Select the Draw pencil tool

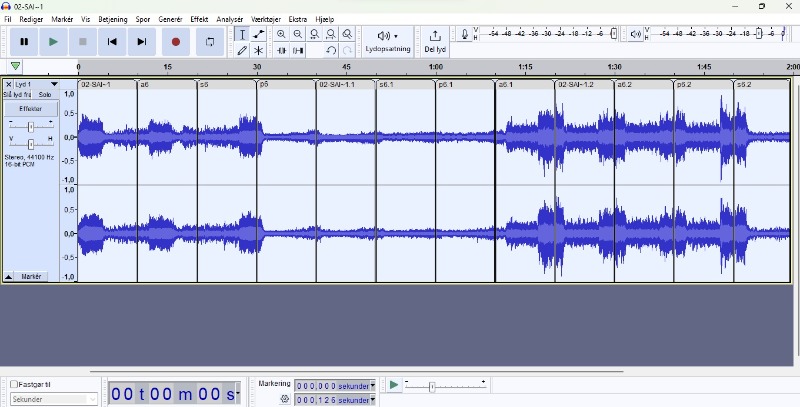(242, 50)
